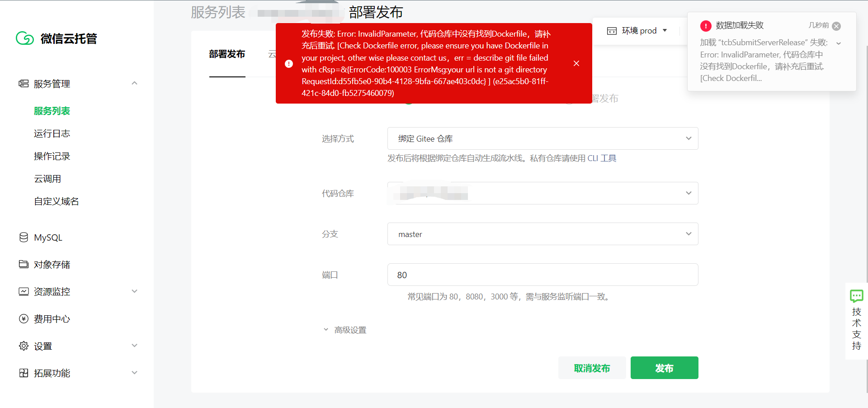Click the 微信云托管 title text
The image size is (868, 408).
(69, 39)
